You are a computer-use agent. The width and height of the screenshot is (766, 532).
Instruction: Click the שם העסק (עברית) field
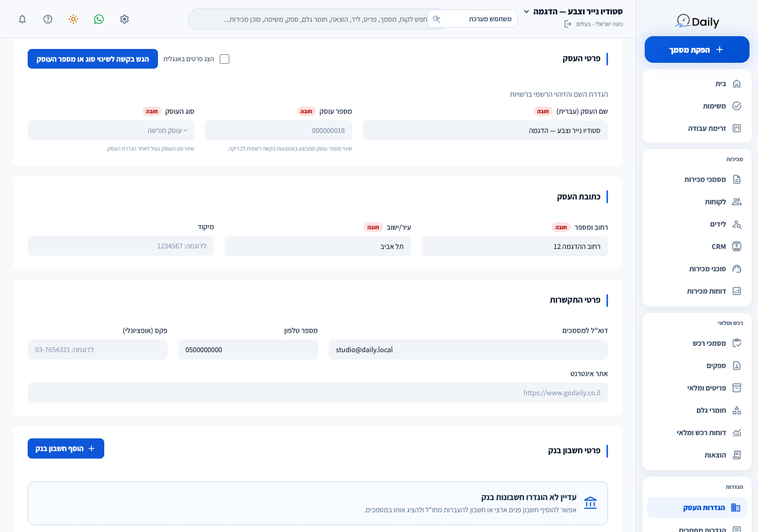point(485,130)
